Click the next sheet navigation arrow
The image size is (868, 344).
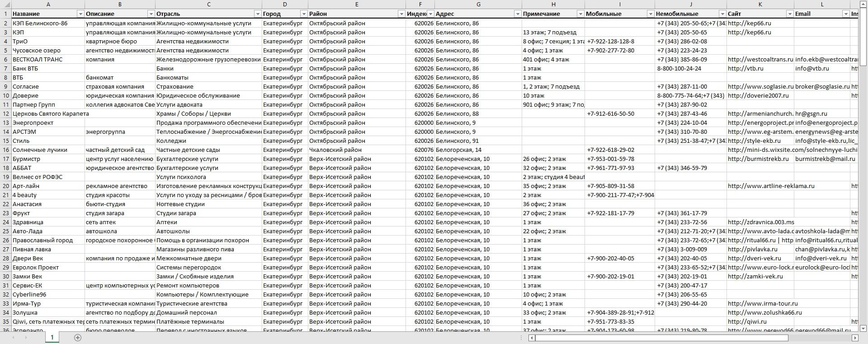26,338
